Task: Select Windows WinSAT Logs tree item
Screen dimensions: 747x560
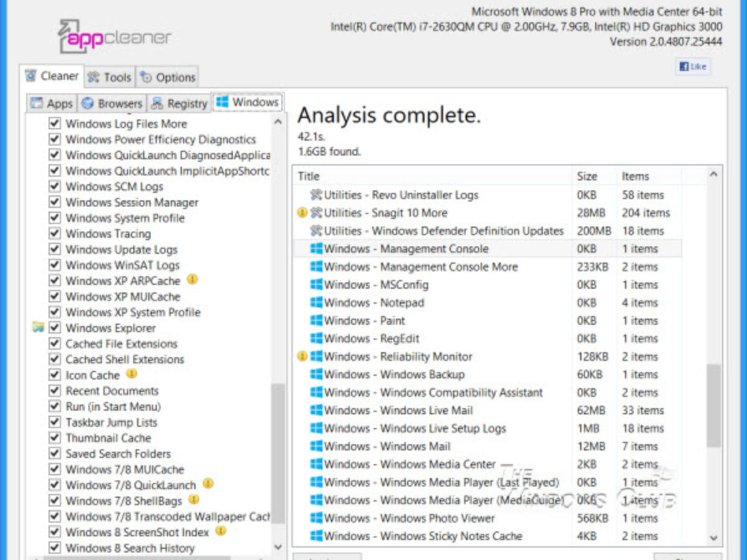Action: (123, 265)
